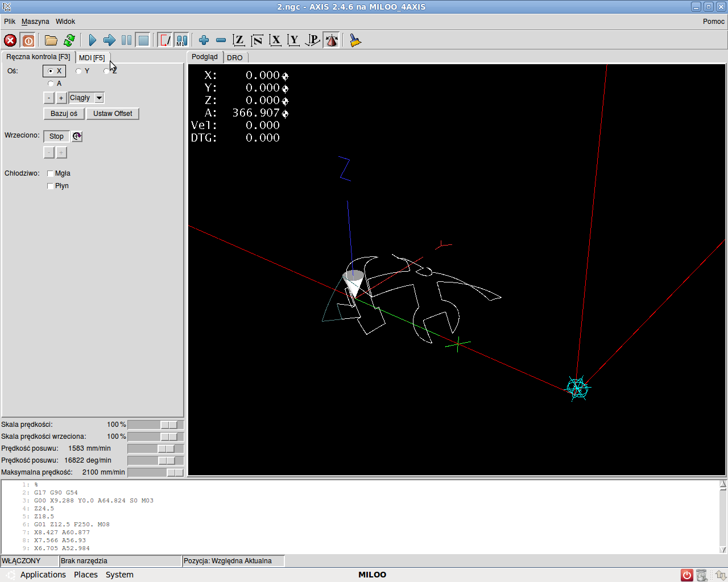Select A axis radio button

coord(55,84)
